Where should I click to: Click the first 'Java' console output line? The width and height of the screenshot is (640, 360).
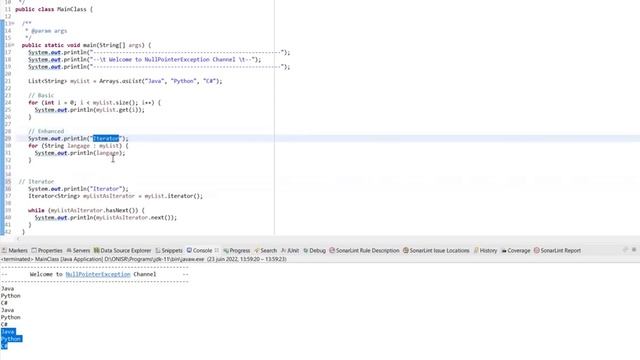tap(7, 289)
